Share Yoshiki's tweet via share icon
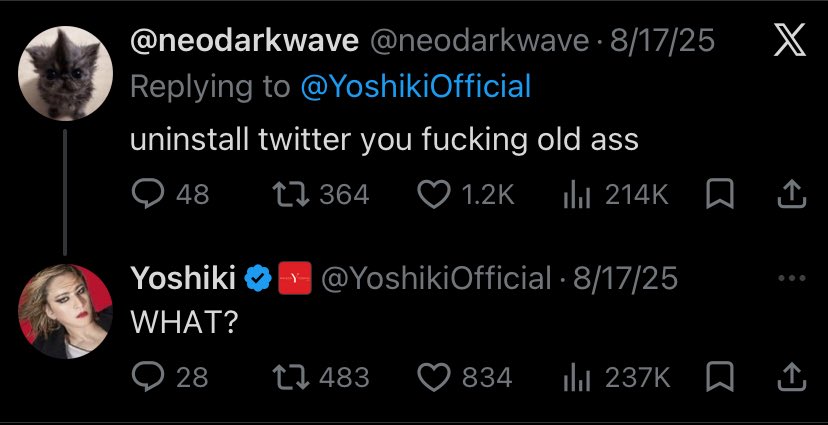The width and height of the screenshot is (828, 425). (x=792, y=377)
